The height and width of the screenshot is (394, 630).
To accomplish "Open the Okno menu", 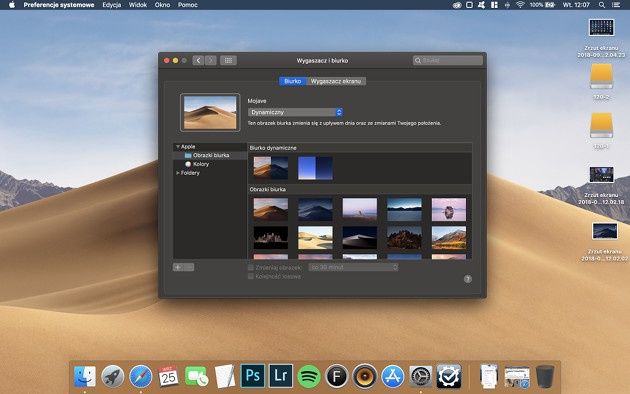I will (x=162, y=5).
